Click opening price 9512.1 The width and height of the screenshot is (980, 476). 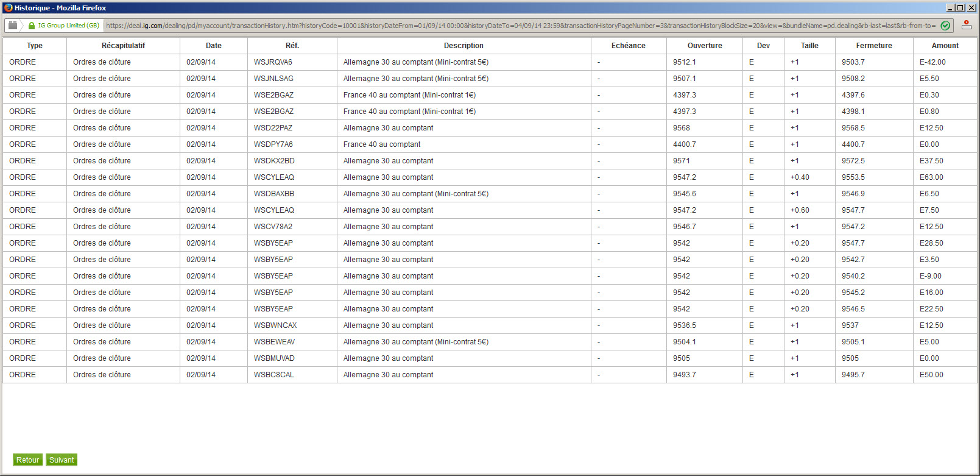tap(685, 62)
